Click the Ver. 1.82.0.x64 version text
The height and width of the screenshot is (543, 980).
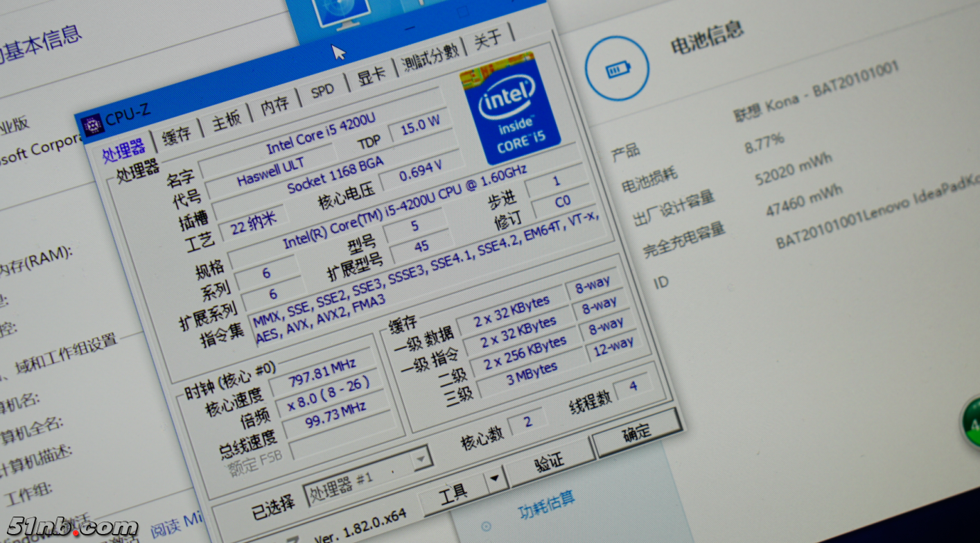point(360,528)
